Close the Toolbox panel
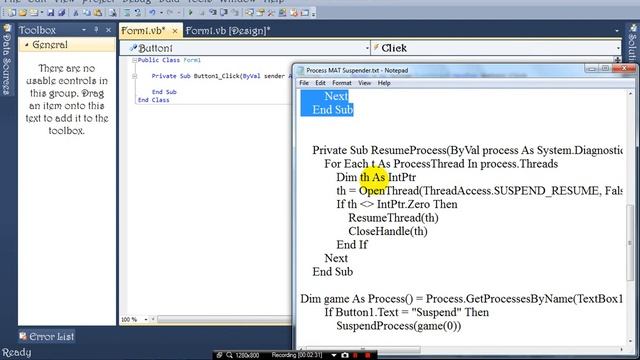 pyautogui.click(x=108, y=30)
